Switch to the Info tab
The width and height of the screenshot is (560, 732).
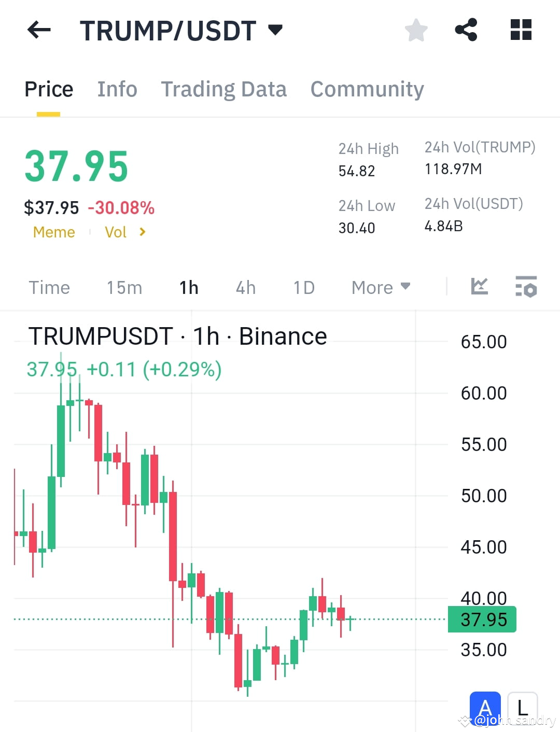[117, 89]
